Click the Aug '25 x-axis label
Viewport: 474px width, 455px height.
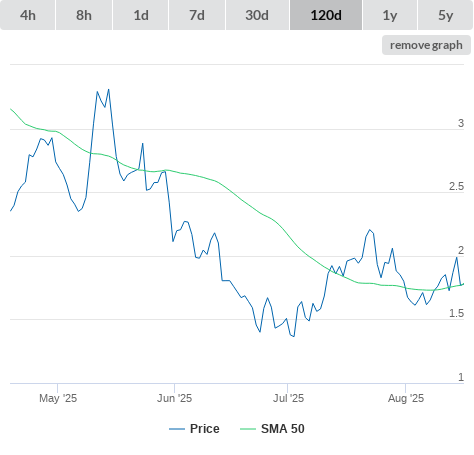tap(406, 398)
